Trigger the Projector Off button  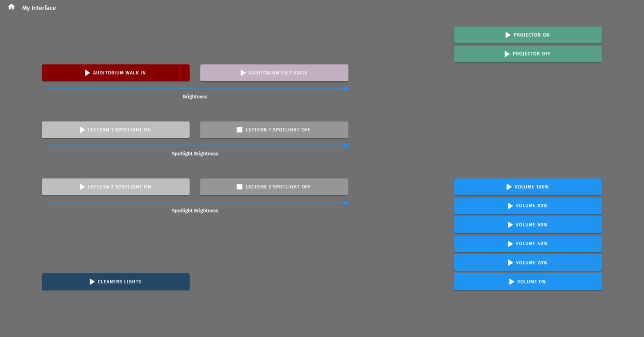(528, 54)
